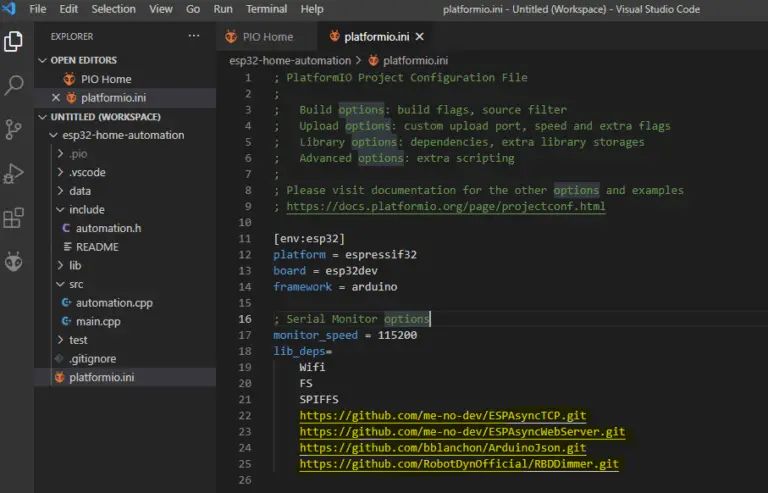The width and height of the screenshot is (768, 493).
Task: Open main.cpp from the src folder
Action: (x=97, y=321)
